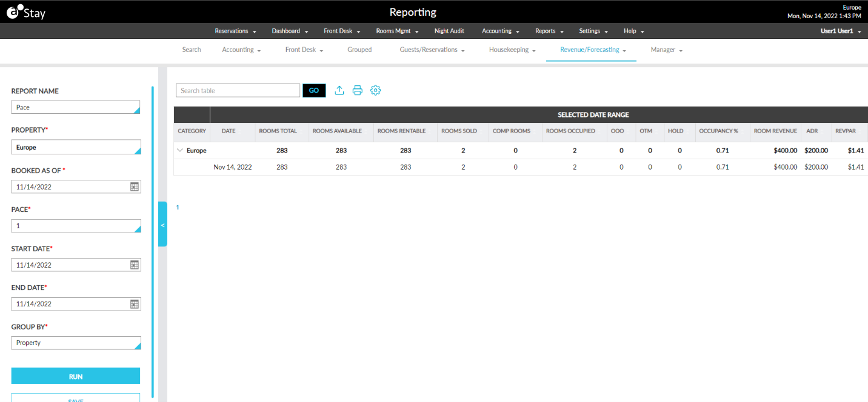Open the End Date calendar picker

134,304
